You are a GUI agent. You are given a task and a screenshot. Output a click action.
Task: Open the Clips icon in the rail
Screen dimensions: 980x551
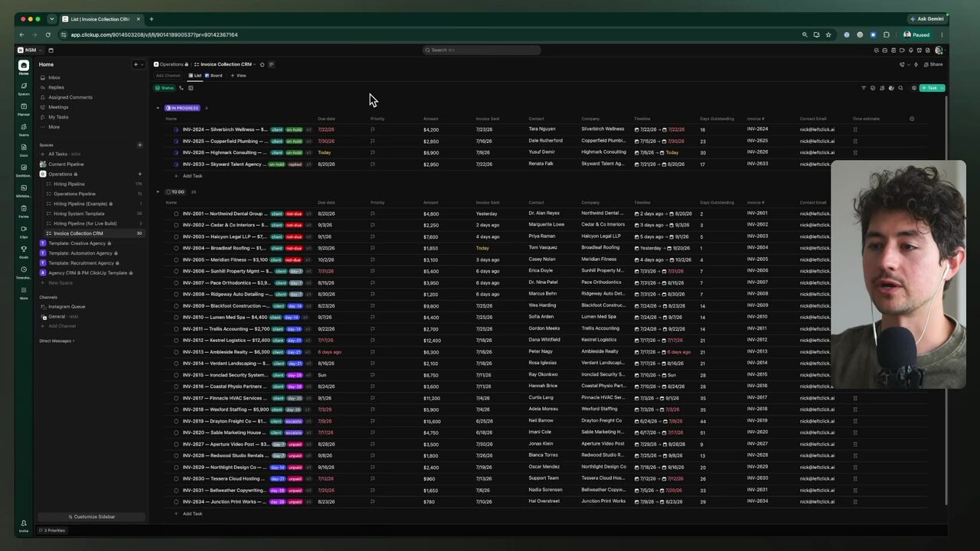(x=24, y=231)
